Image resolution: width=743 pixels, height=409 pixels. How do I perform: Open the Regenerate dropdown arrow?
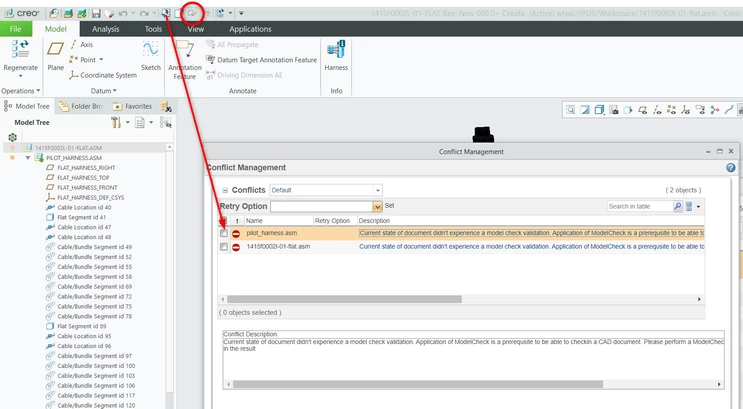point(20,76)
